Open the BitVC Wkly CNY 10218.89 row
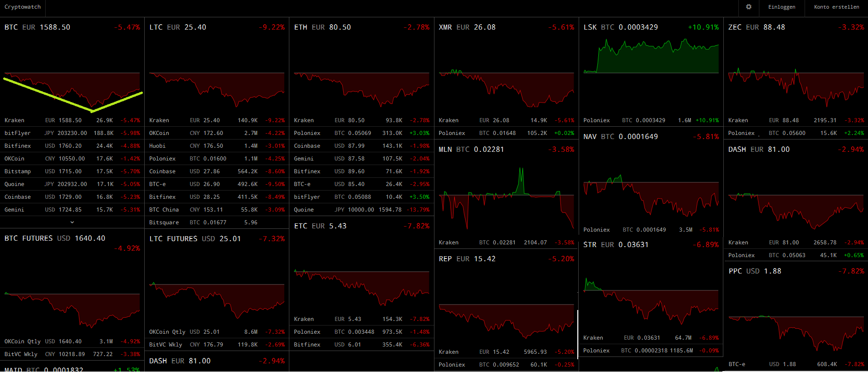This screenshot has width=868, height=372. click(x=72, y=354)
